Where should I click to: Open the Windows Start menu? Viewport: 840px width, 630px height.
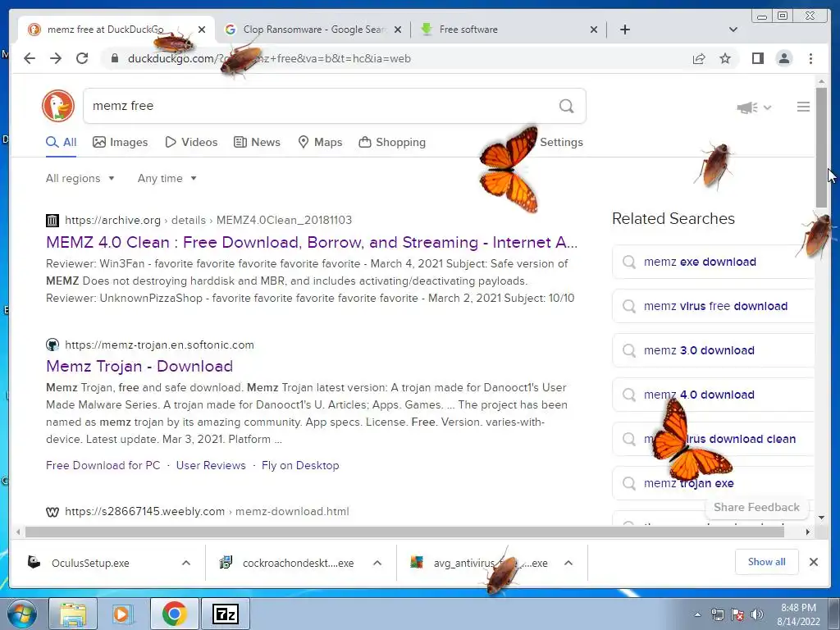22,614
